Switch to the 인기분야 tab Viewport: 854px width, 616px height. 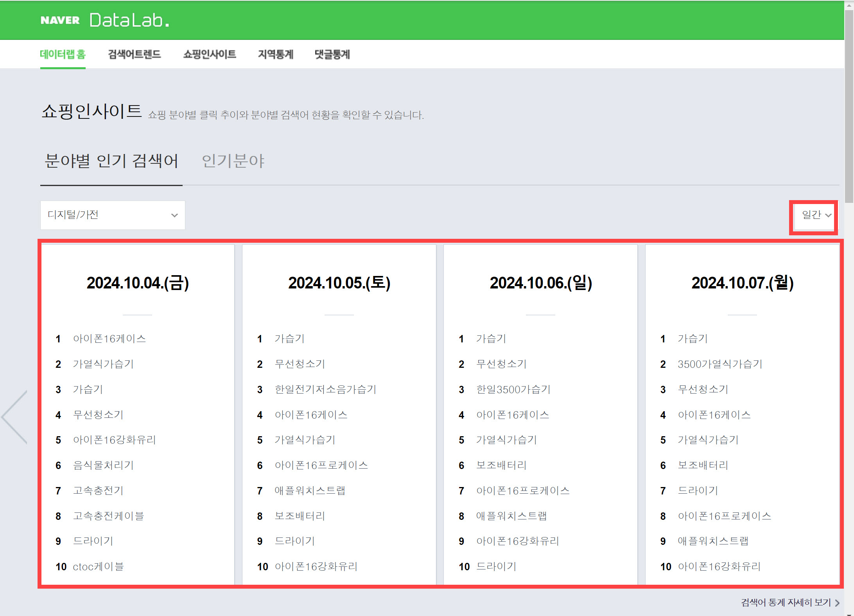[x=233, y=161]
